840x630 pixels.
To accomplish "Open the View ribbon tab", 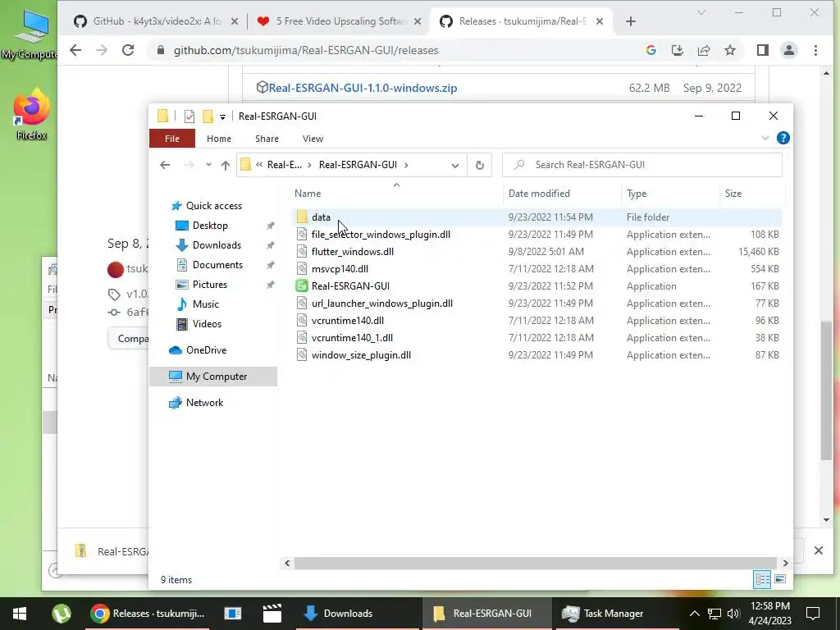I will tap(313, 139).
